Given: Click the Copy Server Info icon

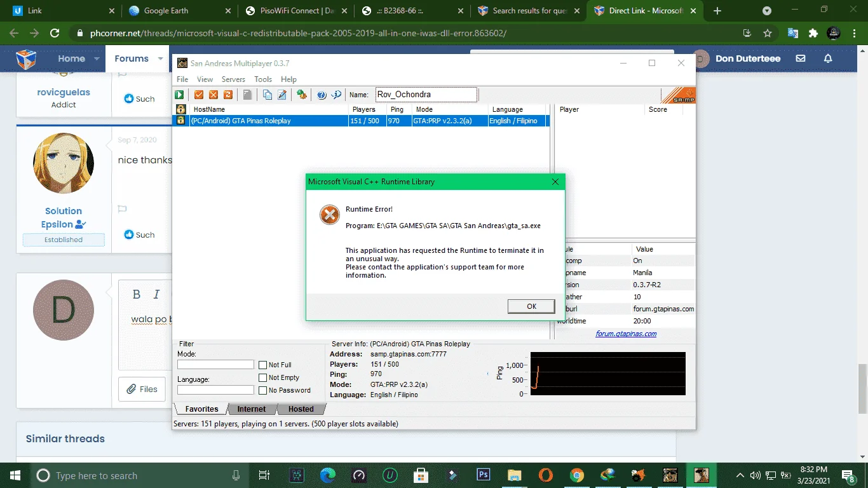Looking at the screenshot, I should (x=268, y=95).
